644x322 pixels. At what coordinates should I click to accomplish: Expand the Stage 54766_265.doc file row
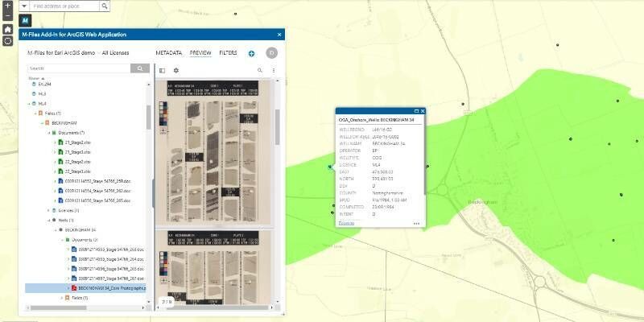coord(55,200)
